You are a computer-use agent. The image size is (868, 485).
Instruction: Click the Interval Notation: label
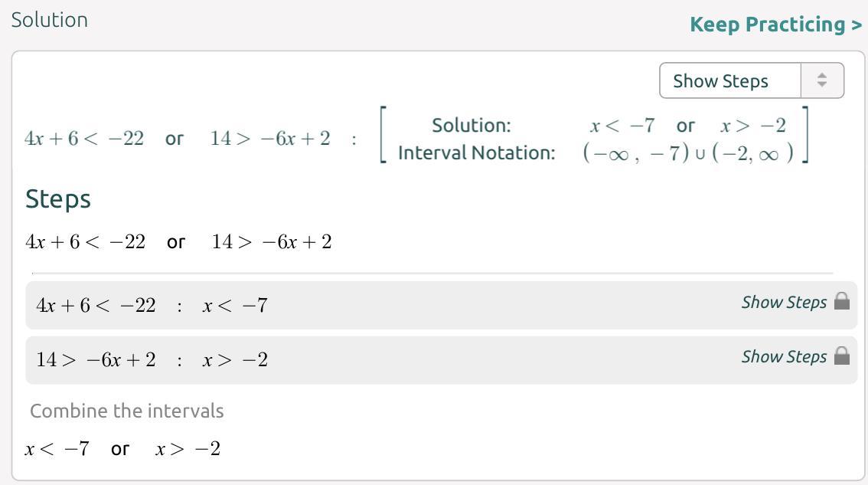coord(476,153)
